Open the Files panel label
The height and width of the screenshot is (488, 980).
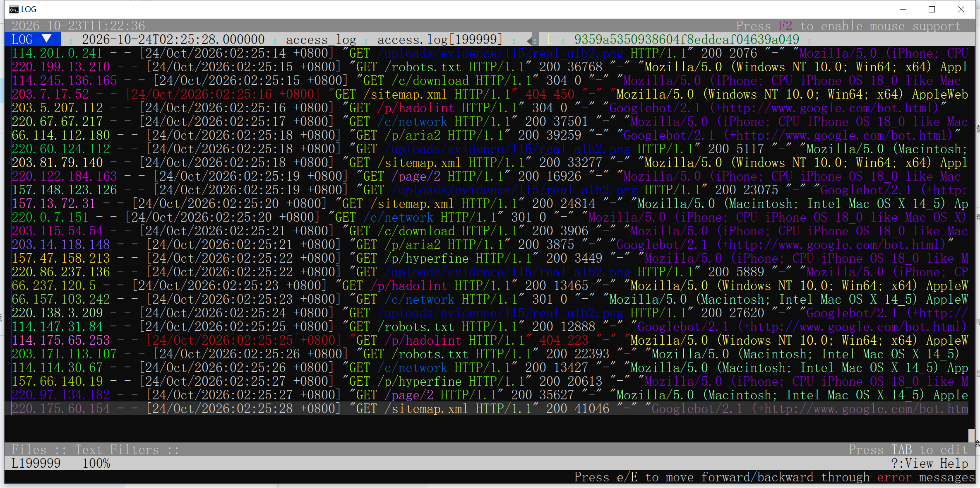(x=29, y=449)
